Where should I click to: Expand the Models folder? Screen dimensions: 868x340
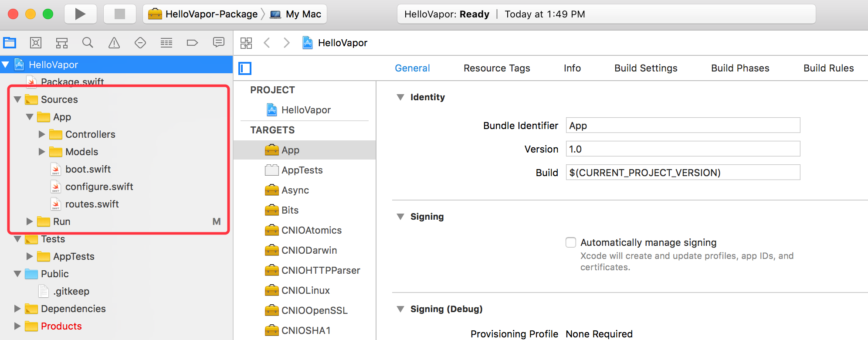point(42,152)
